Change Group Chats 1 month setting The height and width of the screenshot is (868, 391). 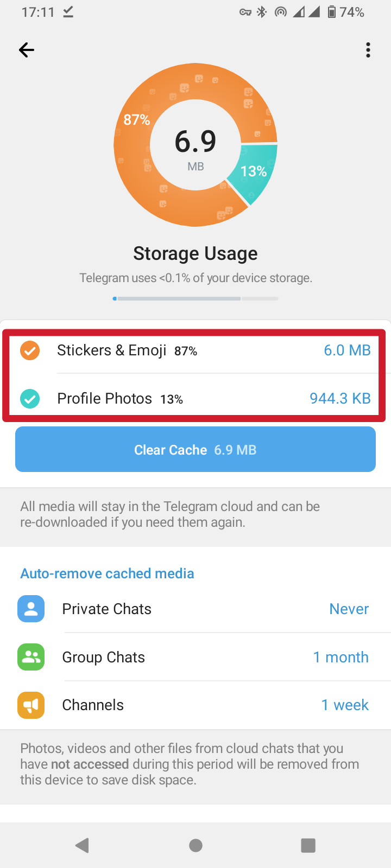click(340, 657)
